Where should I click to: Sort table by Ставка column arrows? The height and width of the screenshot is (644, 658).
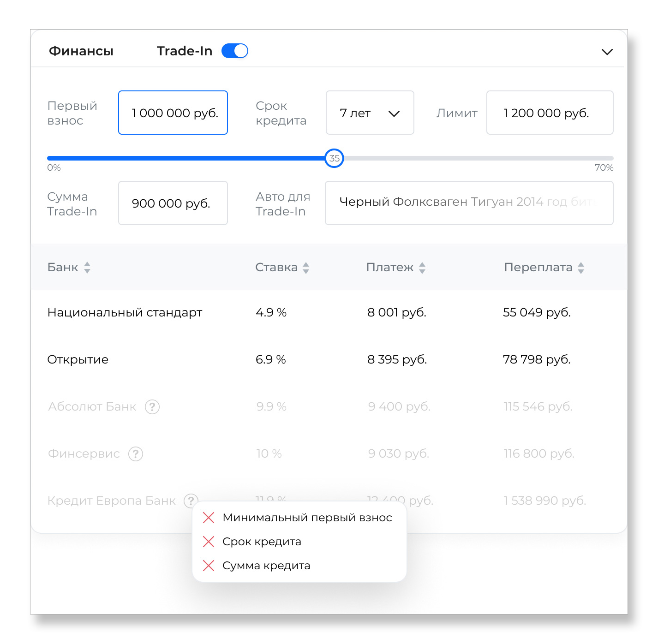[306, 268]
